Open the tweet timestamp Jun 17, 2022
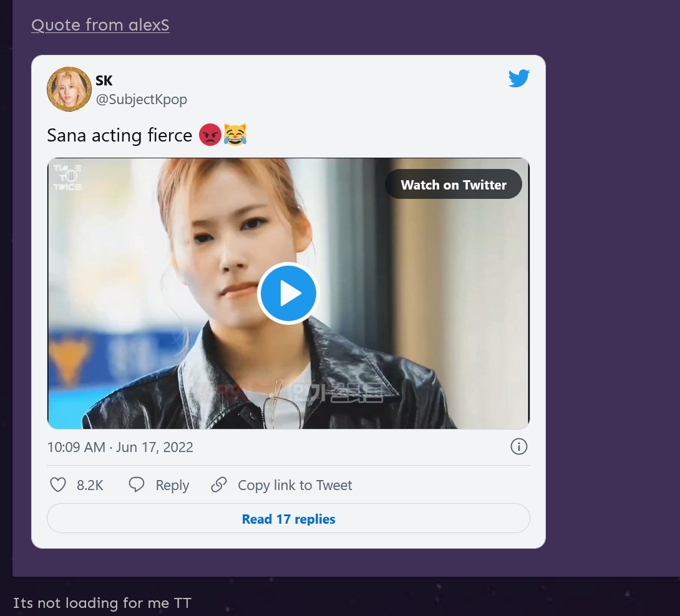Viewport: 680px width, 616px height. tap(120, 447)
